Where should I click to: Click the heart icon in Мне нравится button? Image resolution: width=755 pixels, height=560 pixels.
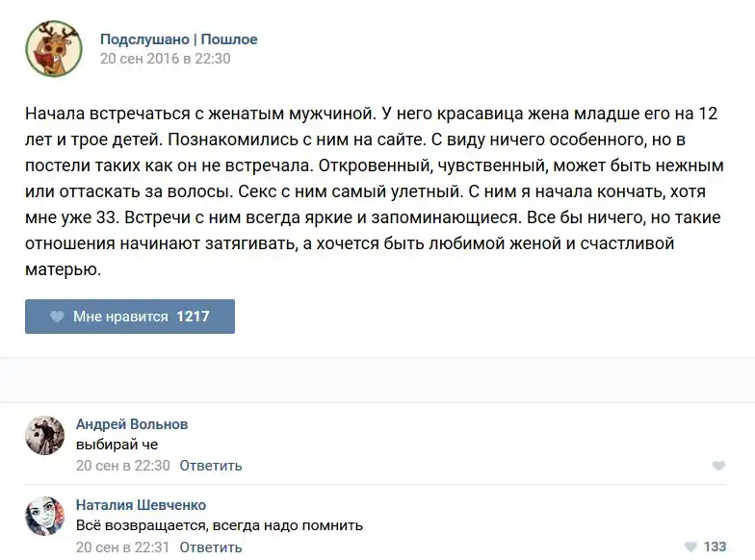pyautogui.click(x=57, y=317)
